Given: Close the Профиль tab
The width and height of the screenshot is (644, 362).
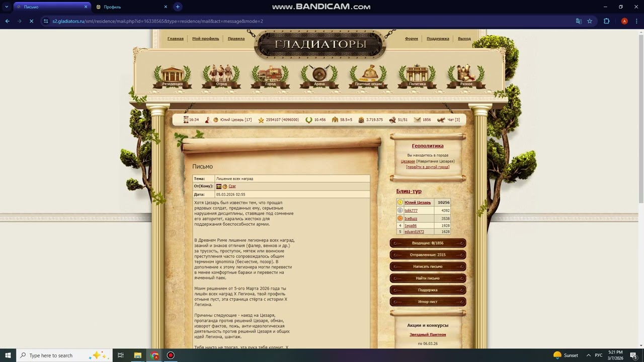Looking at the screenshot, I should (166, 7).
